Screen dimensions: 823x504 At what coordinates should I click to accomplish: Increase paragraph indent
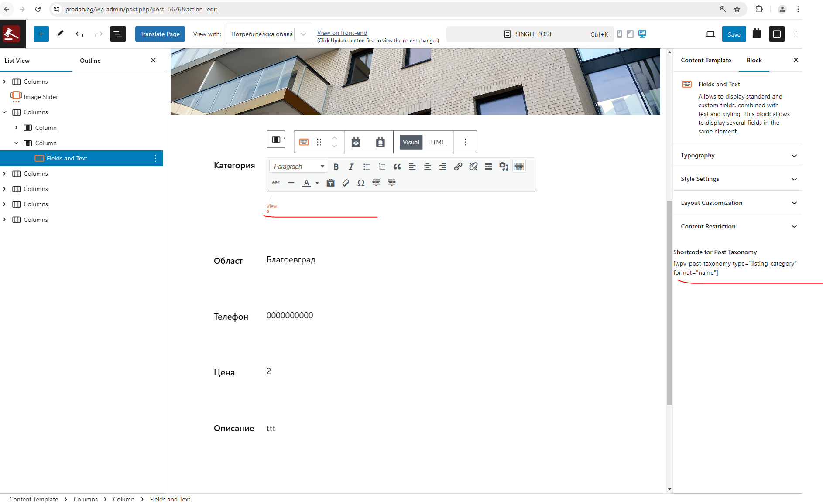click(391, 183)
